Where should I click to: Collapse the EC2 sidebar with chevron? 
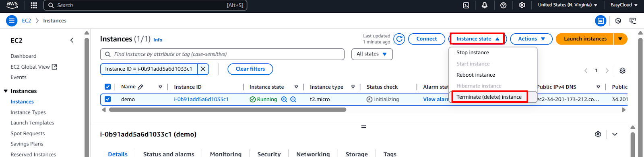pos(72,40)
